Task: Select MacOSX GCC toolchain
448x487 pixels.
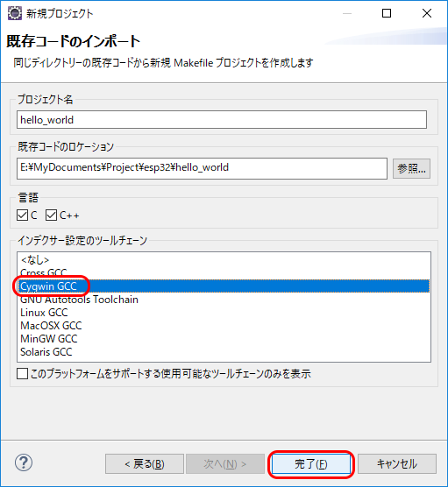Action: pos(224,326)
